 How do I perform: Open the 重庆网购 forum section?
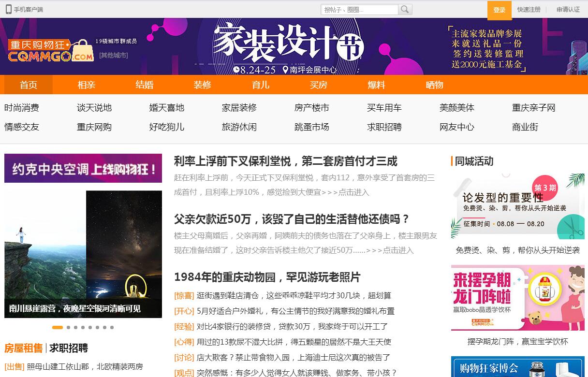(94, 127)
